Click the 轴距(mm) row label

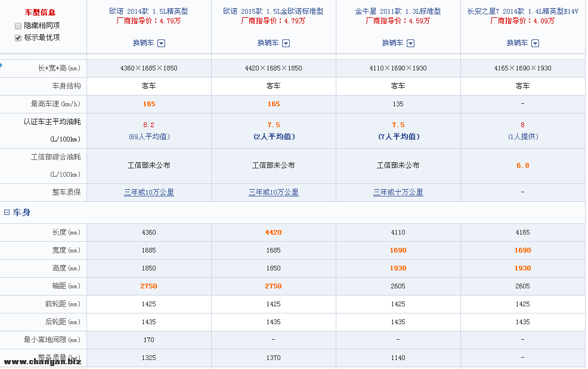pos(66,286)
